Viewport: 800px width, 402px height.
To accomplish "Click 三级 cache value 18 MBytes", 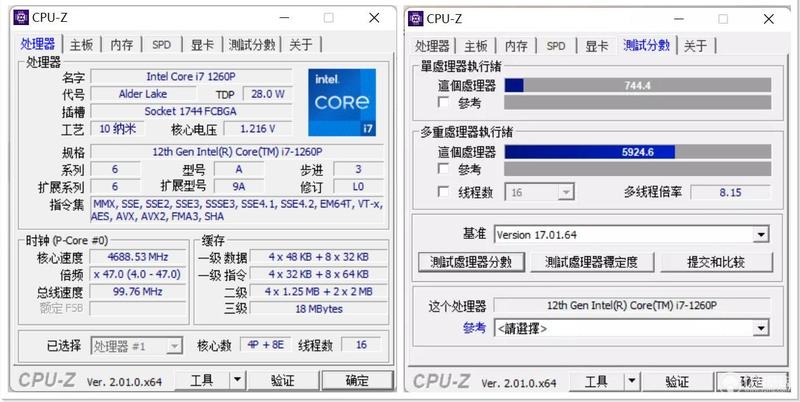I will tap(319, 309).
